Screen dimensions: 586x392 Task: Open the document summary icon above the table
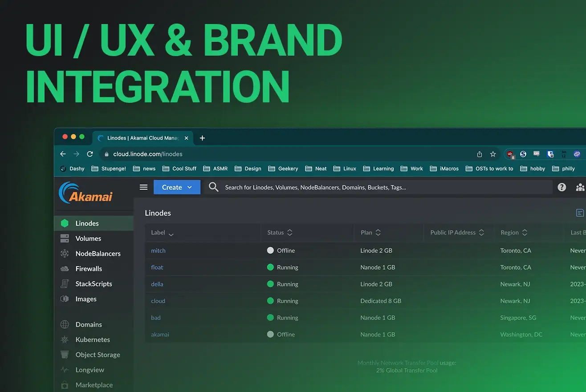tap(579, 213)
